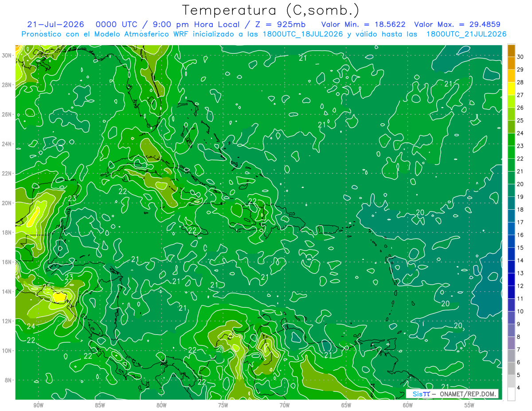Click the title "Temperatura (C,somb.)"

271,10
